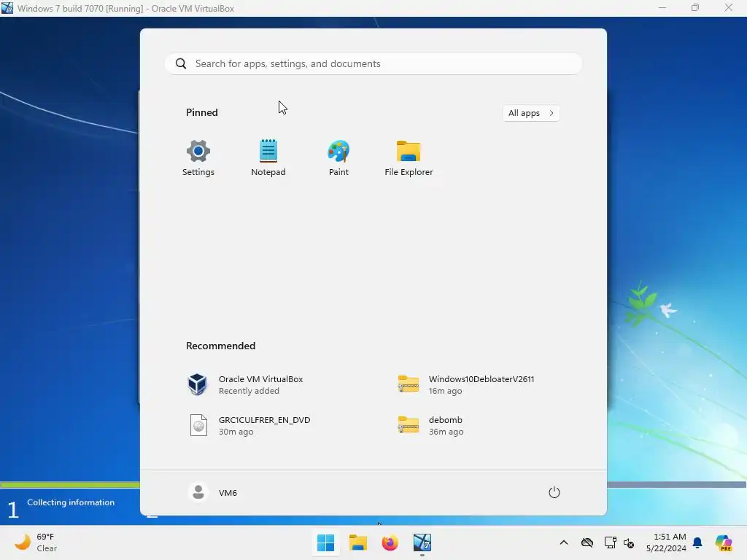This screenshot has height=560, width=747.
Task: Switch to the VirtualBox Windows 7 taskbar app
Action: coord(422,542)
